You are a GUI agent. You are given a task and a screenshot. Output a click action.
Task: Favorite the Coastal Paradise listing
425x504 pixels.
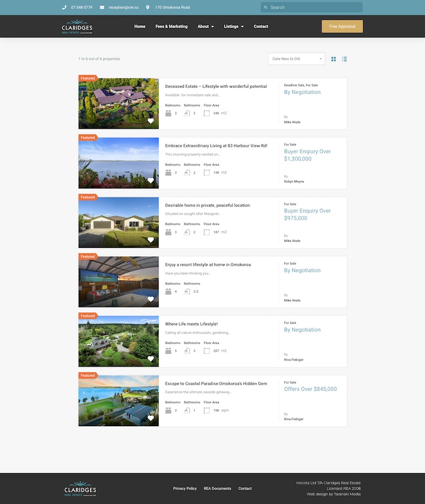[151, 418]
